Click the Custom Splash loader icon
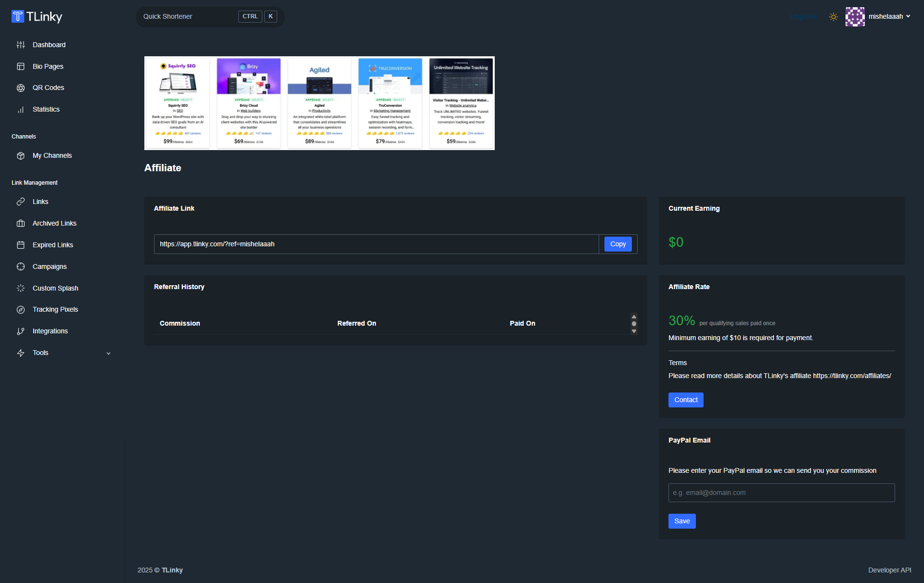Viewport: 924px width, 583px height. 21,288
